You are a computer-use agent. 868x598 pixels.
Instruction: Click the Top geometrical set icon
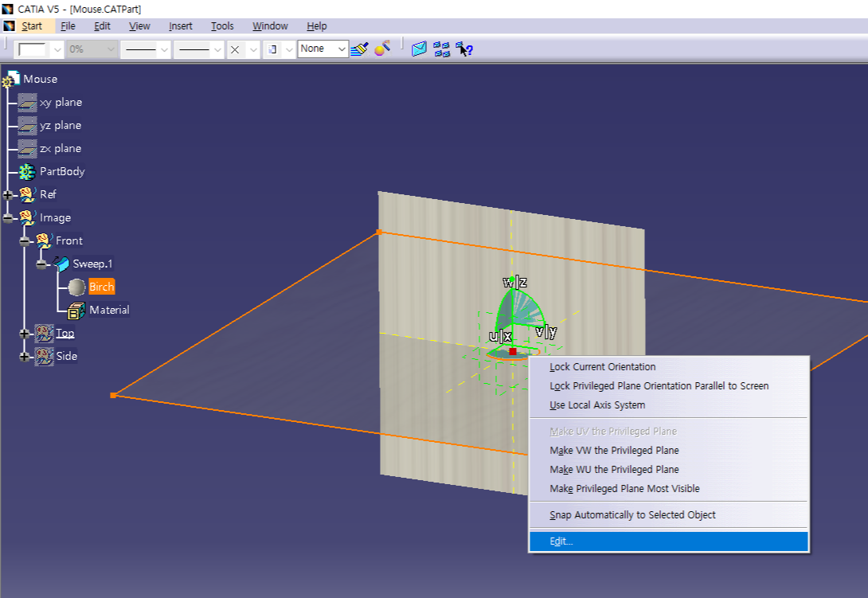tap(45, 334)
